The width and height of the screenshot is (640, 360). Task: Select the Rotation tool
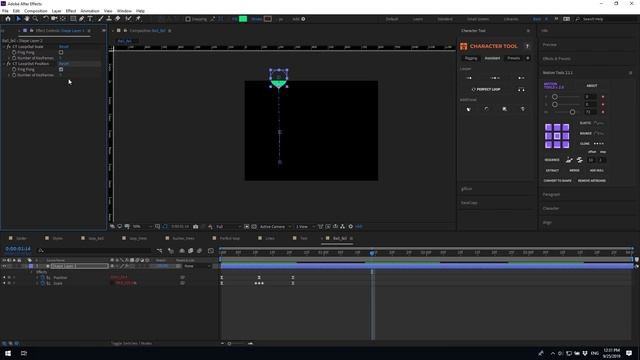pyautogui.click(x=46, y=19)
